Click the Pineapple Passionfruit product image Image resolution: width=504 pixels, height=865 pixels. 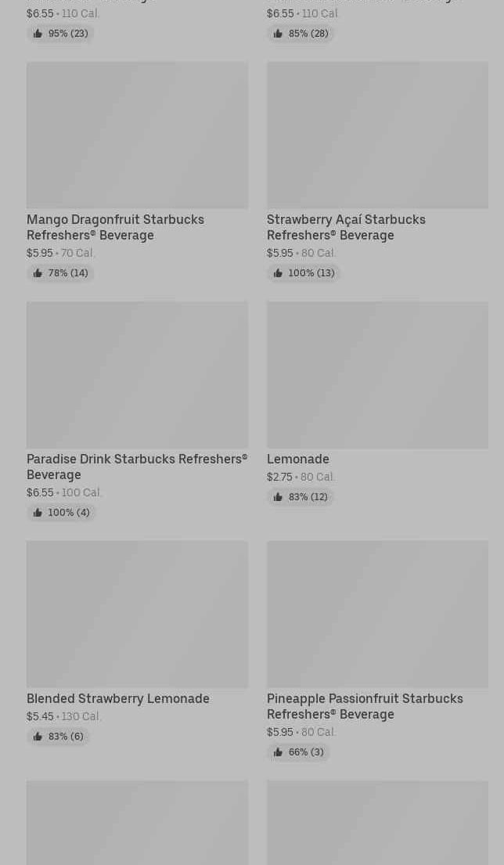click(377, 615)
